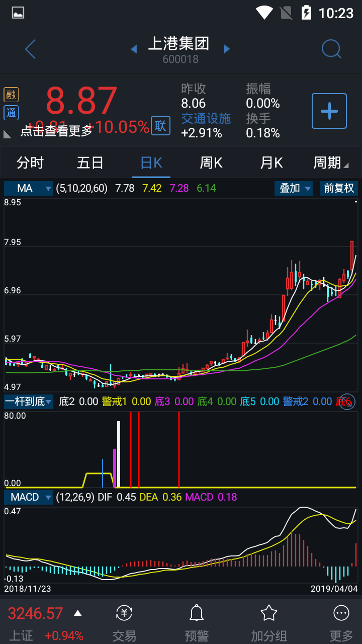Open the 预警 alert bell icon
This screenshot has width=362, height=644.
tap(196, 613)
